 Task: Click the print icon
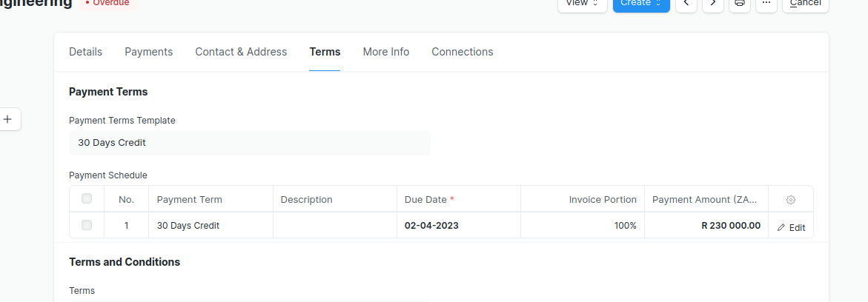pyautogui.click(x=739, y=4)
